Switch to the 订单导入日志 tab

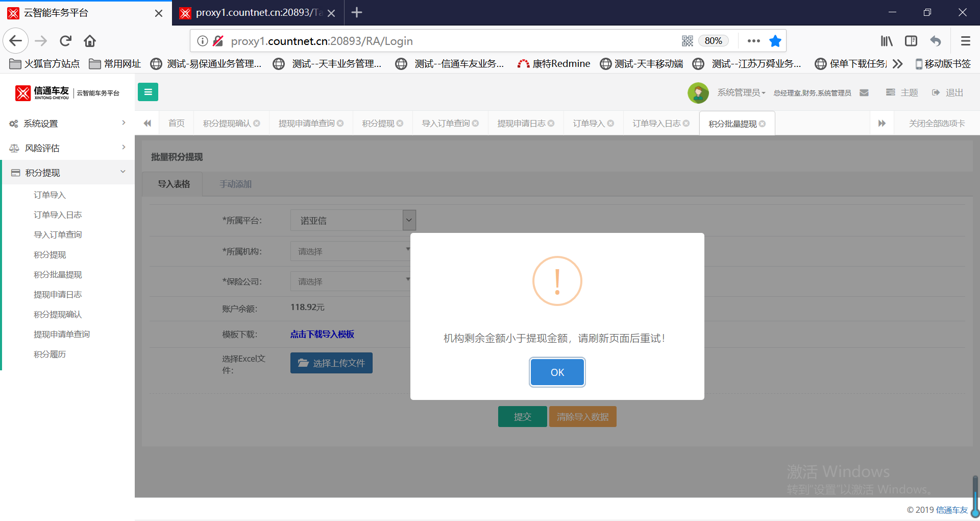(x=656, y=124)
